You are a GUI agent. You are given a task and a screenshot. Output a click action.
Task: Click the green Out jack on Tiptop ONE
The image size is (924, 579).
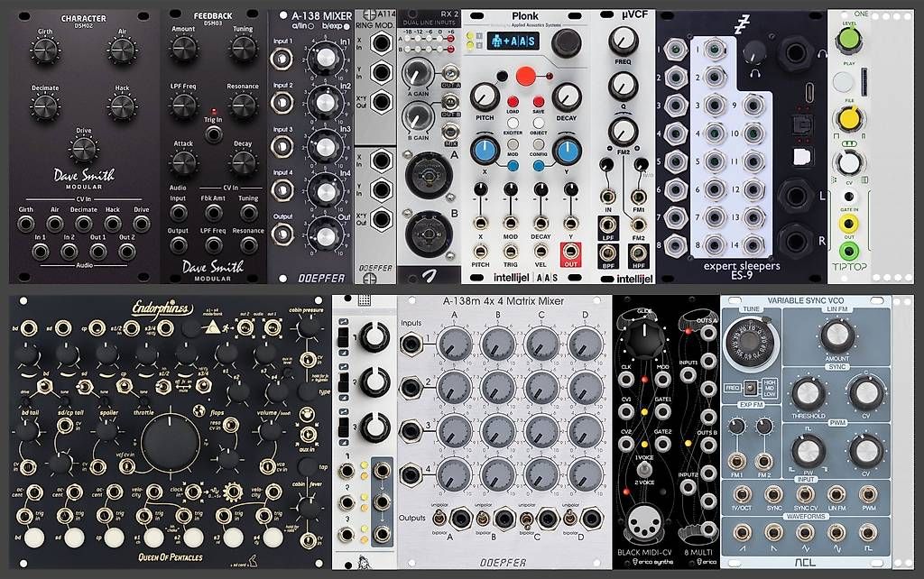click(x=848, y=252)
